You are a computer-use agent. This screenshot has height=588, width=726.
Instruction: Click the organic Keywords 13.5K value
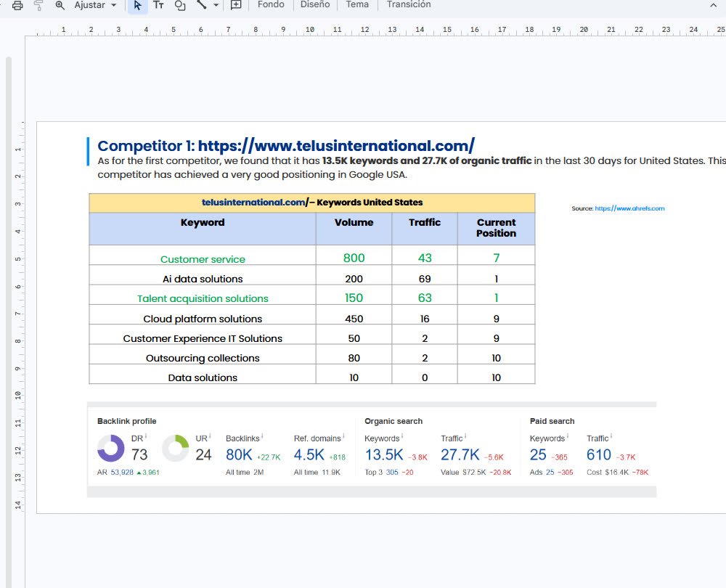[x=384, y=454]
